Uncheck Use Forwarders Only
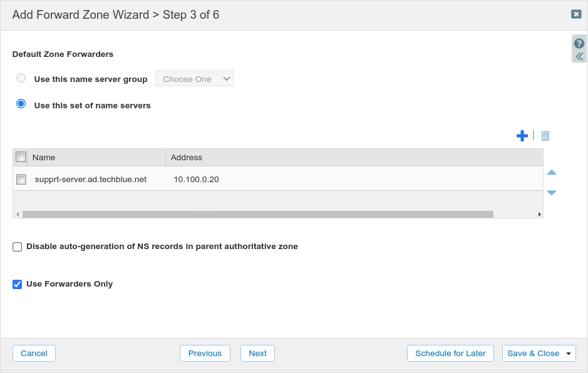Image resolution: width=588 pixels, height=373 pixels. (18, 284)
